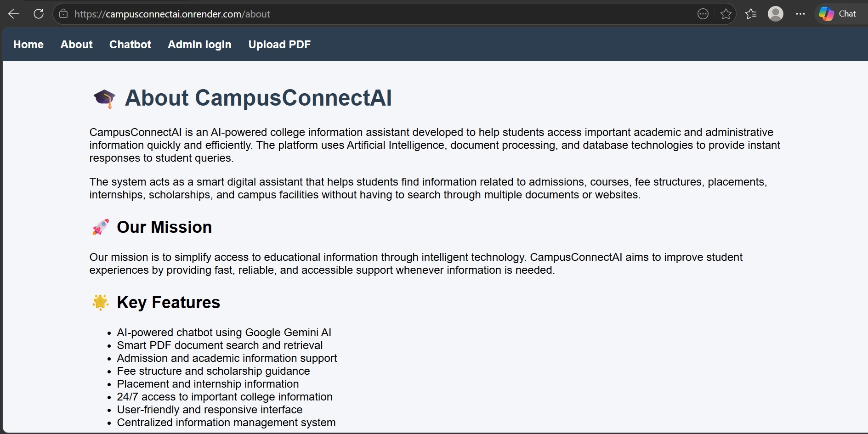Click the rocket emoji beside Our Mission

coord(101,227)
